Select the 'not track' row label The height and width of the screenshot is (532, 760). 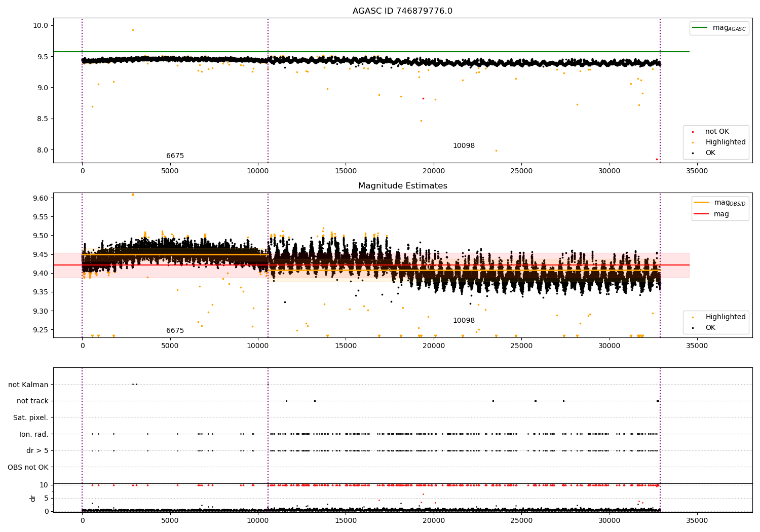click(32, 401)
